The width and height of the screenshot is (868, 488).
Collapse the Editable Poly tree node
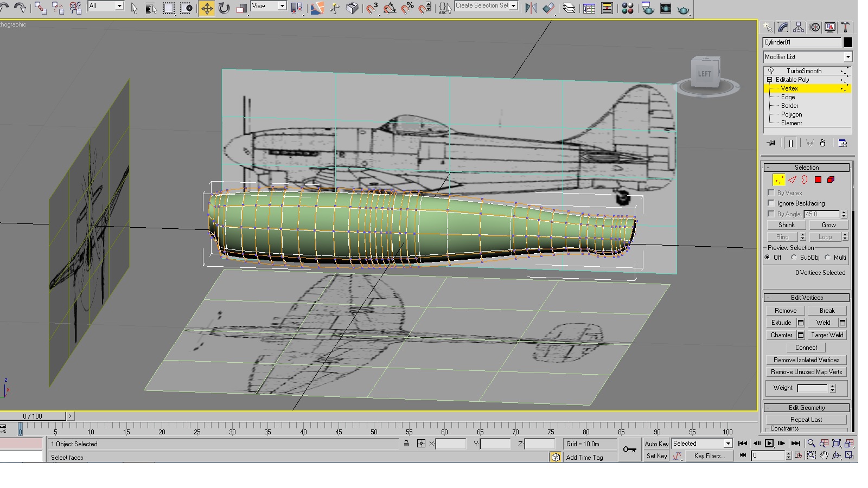pos(769,80)
